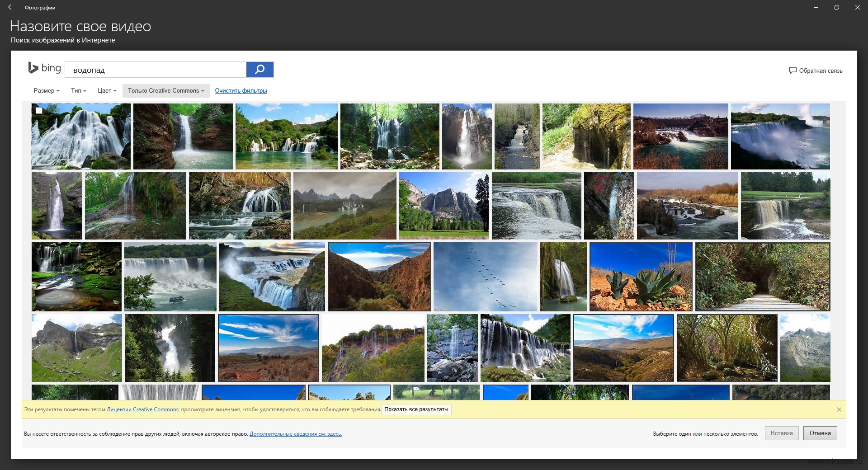
Task: Go back with the arrow icon
Action: click(11, 7)
